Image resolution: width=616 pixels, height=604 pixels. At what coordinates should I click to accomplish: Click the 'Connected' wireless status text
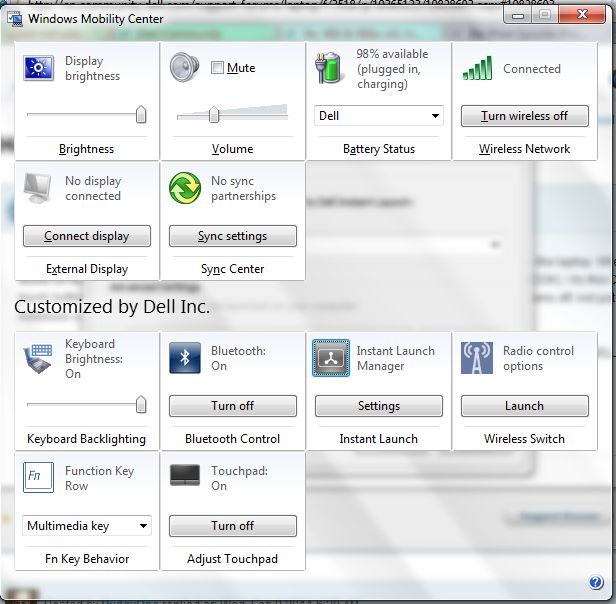[x=532, y=69]
